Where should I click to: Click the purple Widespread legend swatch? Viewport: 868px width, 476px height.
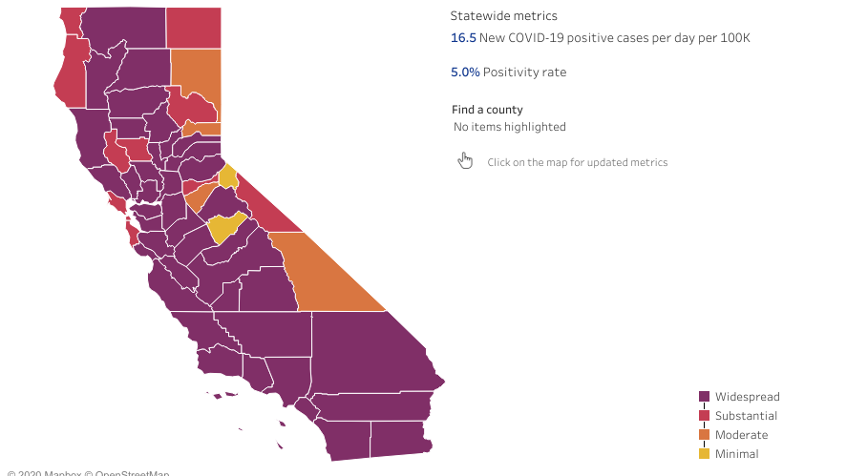pos(704,397)
